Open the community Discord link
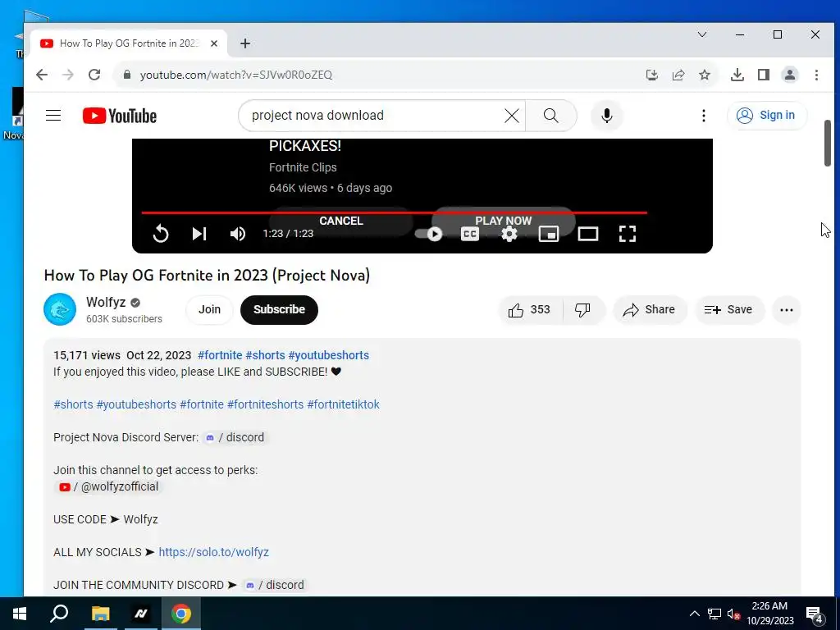 [274, 585]
